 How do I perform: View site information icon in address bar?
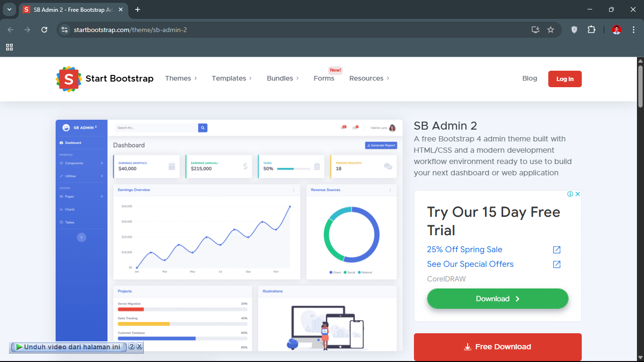pyautogui.click(x=65, y=30)
